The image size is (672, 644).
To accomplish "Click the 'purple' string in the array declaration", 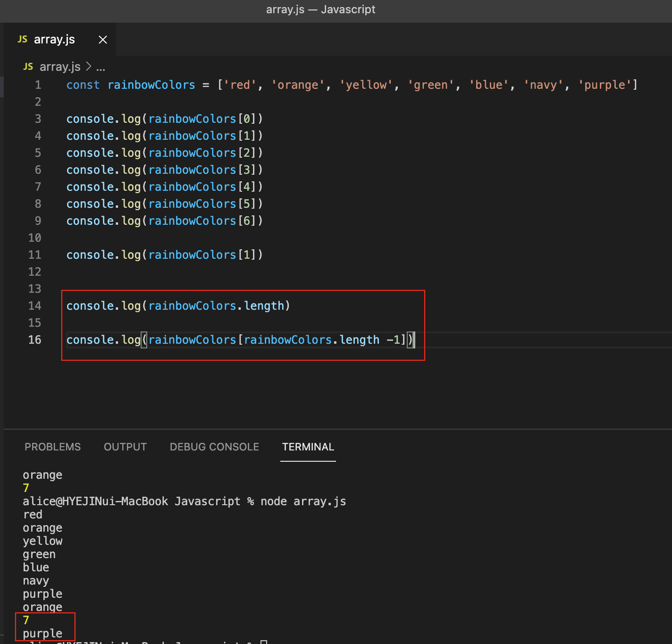I will click(x=605, y=85).
